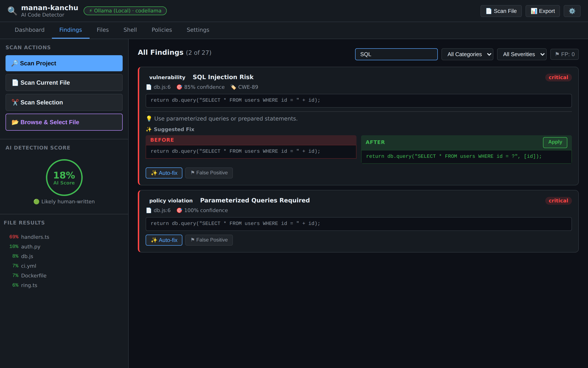Click the 18% AI Score circle
The image size is (588, 368).
64,177
